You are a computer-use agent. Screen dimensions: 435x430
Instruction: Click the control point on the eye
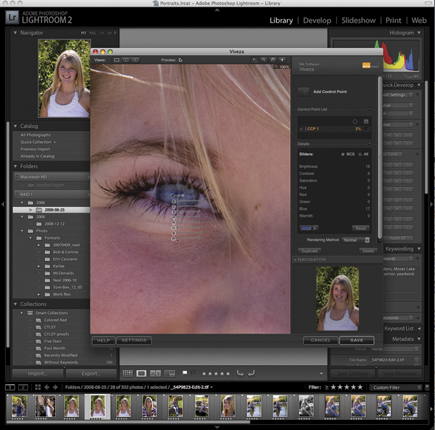[x=172, y=195]
